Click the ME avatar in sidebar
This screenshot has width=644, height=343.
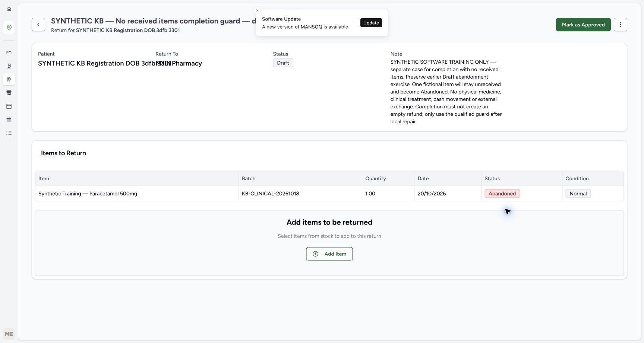pos(9,334)
